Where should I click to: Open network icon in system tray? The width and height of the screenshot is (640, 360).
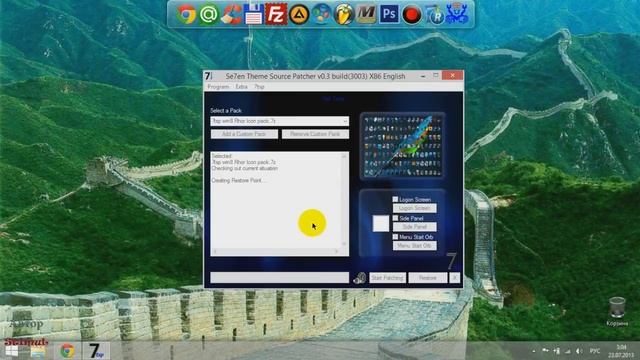(x=568, y=351)
